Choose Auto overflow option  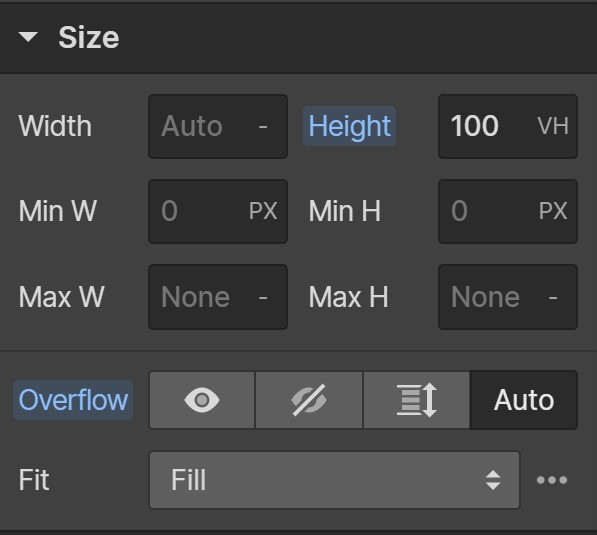pyautogui.click(x=524, y=400)
